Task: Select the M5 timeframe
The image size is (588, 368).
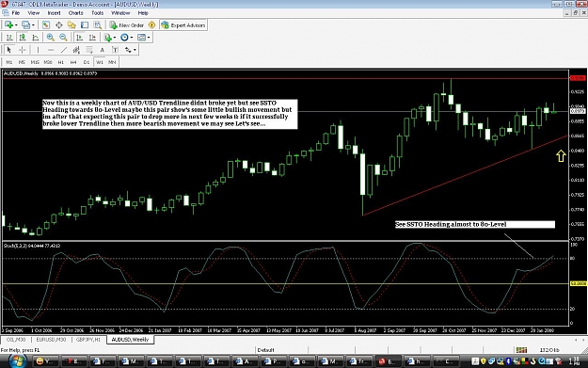Action: [x=22, y=62]
